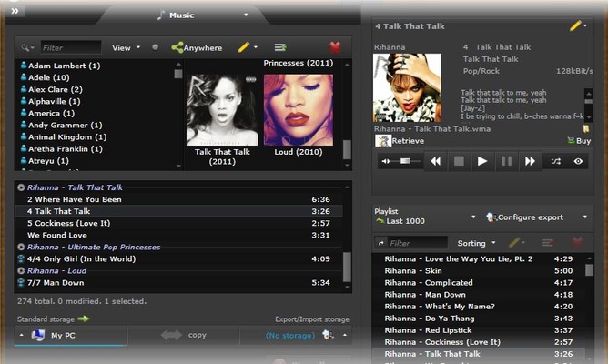Open the dropdown arrow beside library pencil
Viewport: 608px width, 364px height.
pos(256,47)
